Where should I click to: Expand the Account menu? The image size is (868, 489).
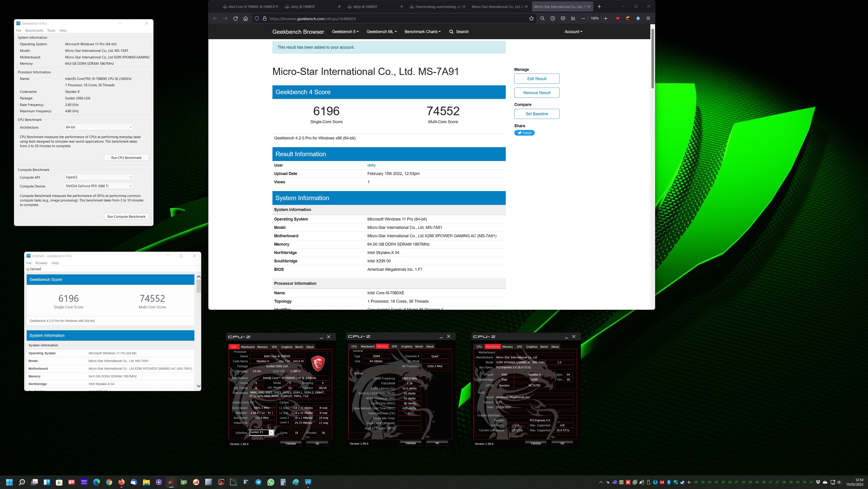tap(573, 32)
